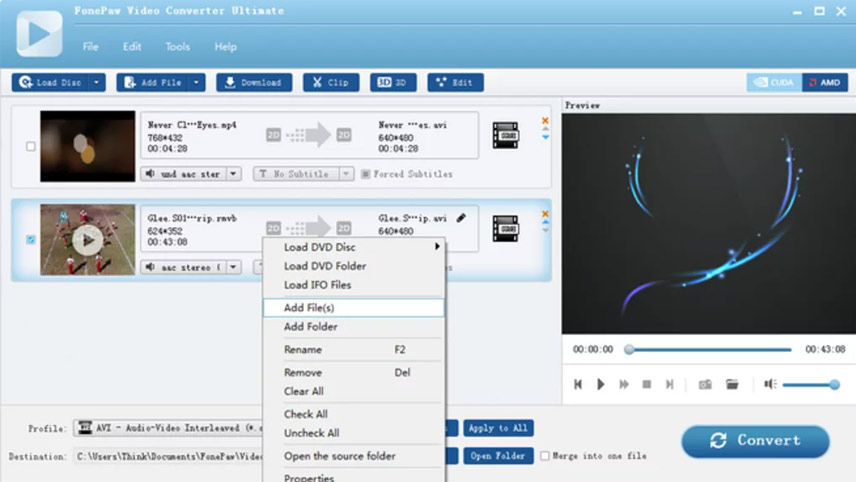Expand the Load Disc dropdown arrow
The image size is (856, 482).
(x=97, y=82)
